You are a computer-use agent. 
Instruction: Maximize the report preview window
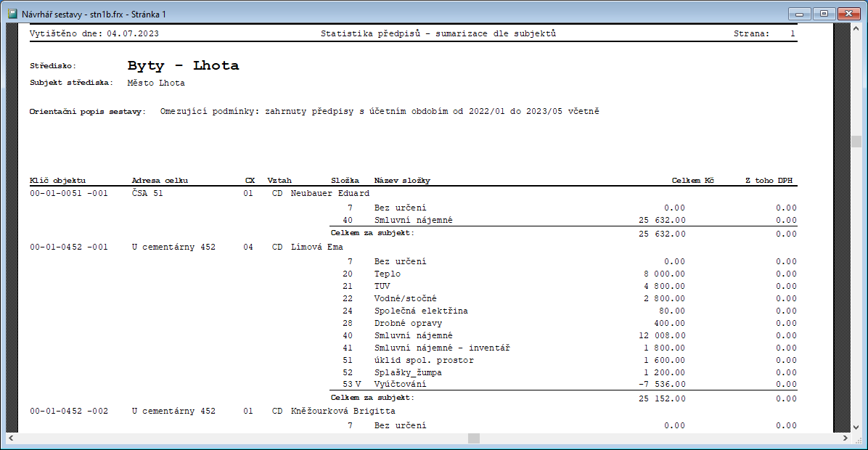(x=824, y=14)
